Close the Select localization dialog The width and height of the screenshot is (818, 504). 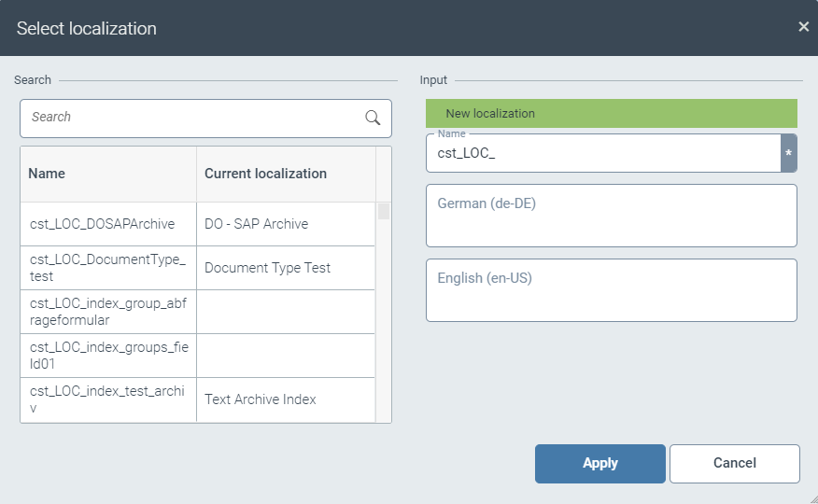(x=803, y=27)
